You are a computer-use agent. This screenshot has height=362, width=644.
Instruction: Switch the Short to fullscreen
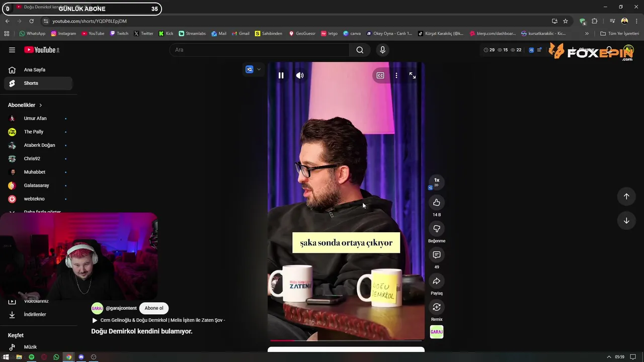[x=413, y=75]
